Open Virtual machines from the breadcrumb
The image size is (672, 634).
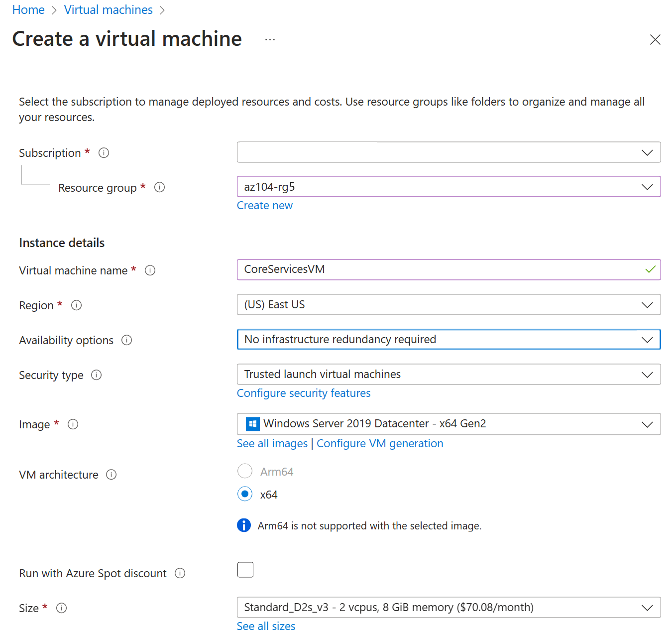click(x=108, y=9)
